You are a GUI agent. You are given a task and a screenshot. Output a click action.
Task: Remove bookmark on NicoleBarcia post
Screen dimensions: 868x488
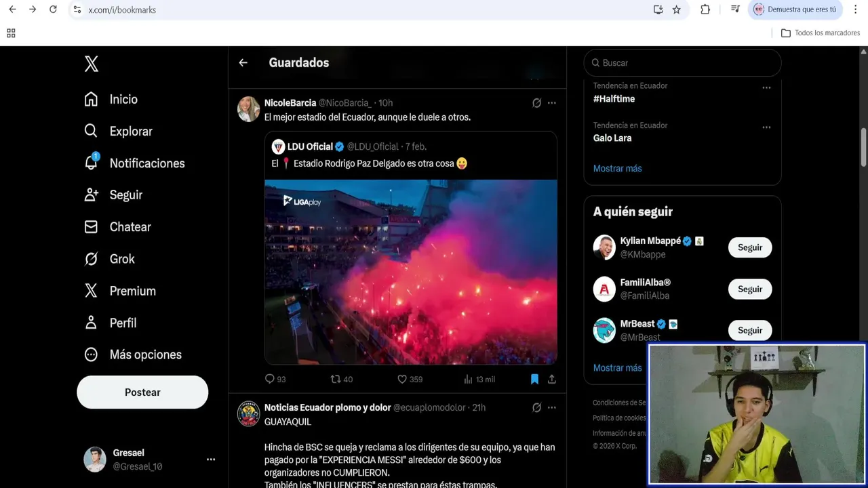click(x=534, y=379)
